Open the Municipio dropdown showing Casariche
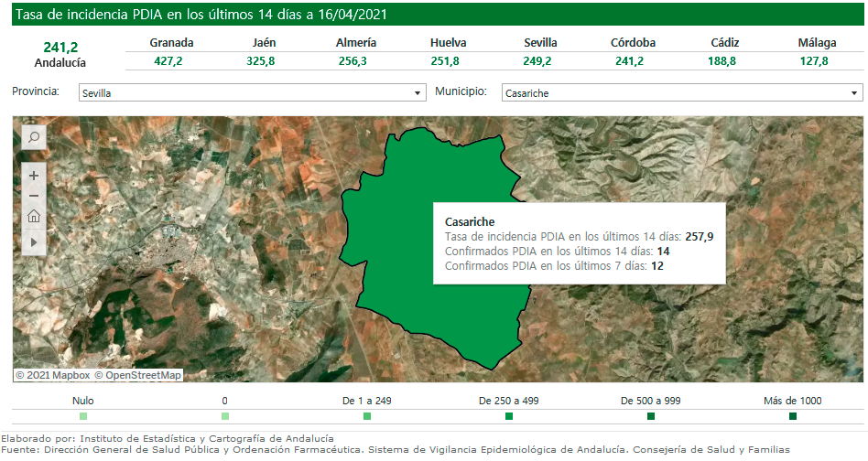The image size is (868, 461). [x=682, y=92]
